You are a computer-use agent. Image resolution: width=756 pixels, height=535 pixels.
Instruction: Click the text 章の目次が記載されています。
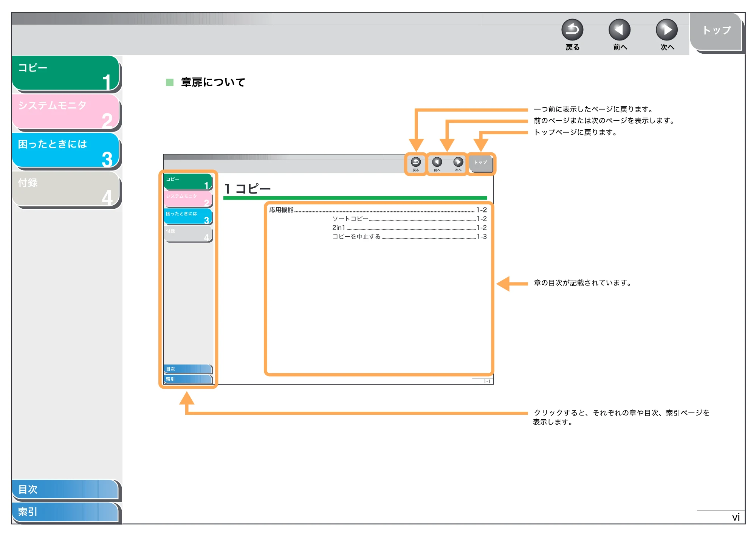point(582,283)
